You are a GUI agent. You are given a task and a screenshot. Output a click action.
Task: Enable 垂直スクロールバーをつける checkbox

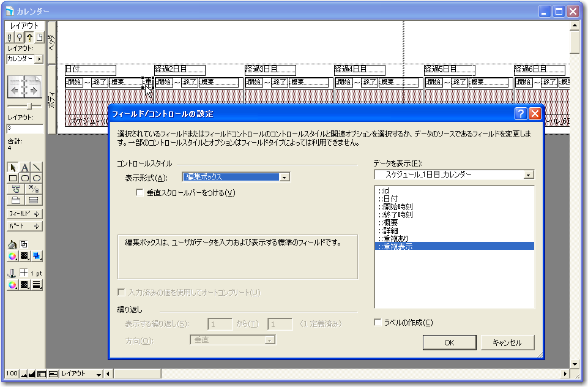[140, 193]
